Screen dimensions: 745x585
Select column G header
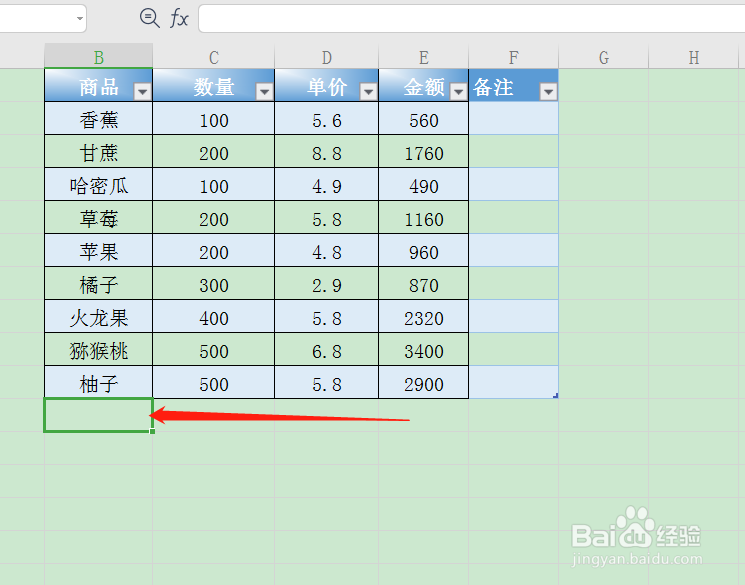pos(603,57)
